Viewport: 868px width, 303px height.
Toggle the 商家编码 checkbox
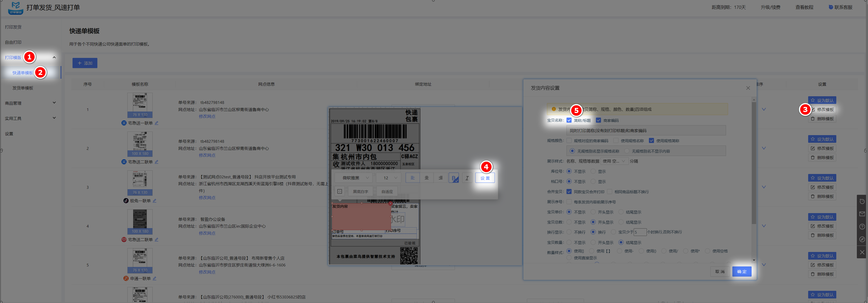(598, 120)
